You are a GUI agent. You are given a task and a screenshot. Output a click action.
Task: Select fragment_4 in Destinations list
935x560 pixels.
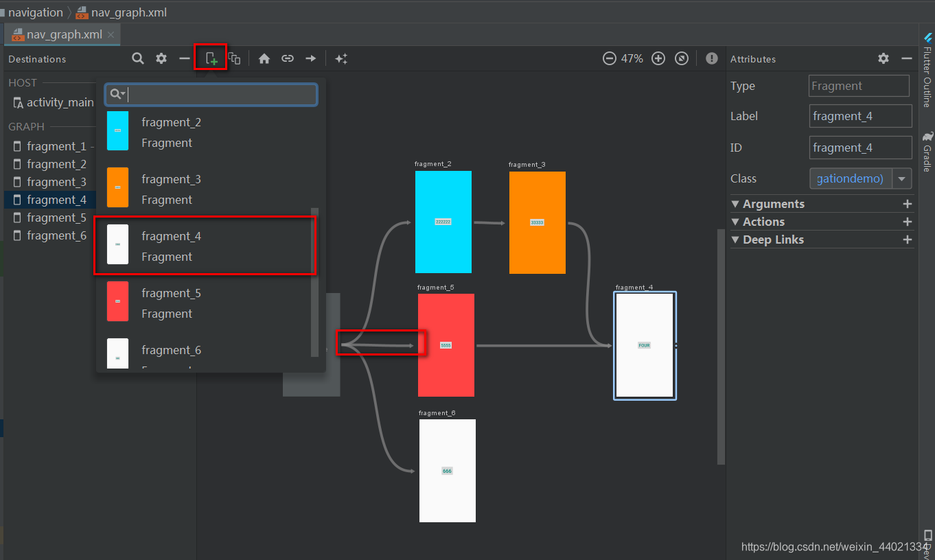point(50,200)
